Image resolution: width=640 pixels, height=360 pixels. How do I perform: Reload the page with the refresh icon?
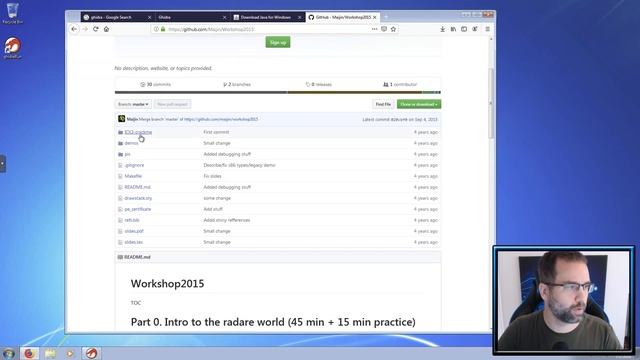click(96, 29)
